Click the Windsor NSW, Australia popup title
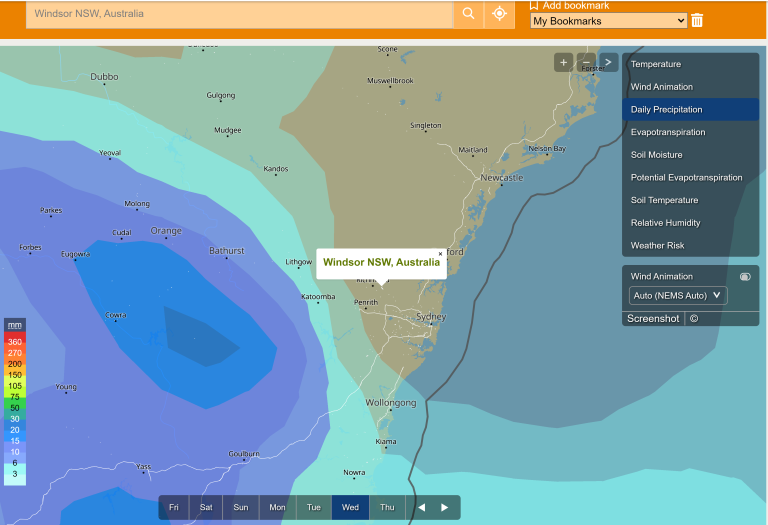Screen dimensions: 768x525 [x=382, y=262]
